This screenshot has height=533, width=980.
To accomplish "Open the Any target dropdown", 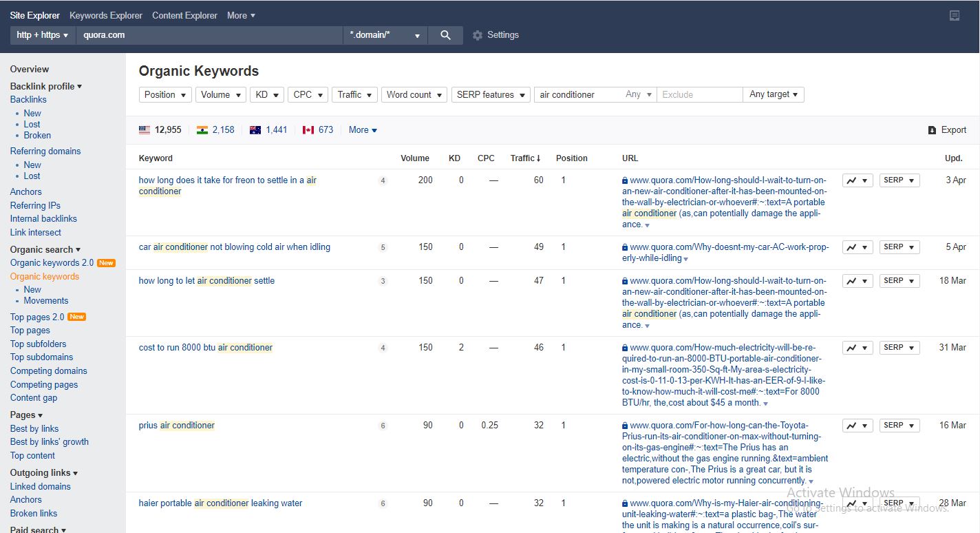I will pos(774,95).
